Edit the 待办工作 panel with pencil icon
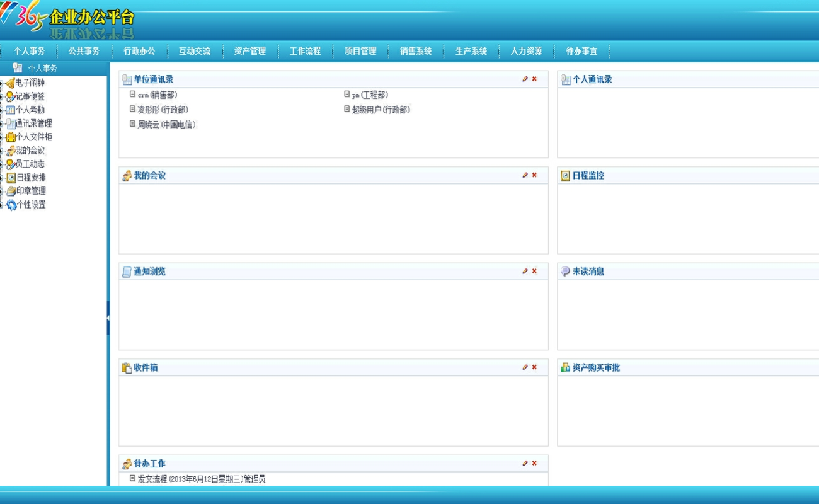819x504 pixels. [x=525, y=463]
